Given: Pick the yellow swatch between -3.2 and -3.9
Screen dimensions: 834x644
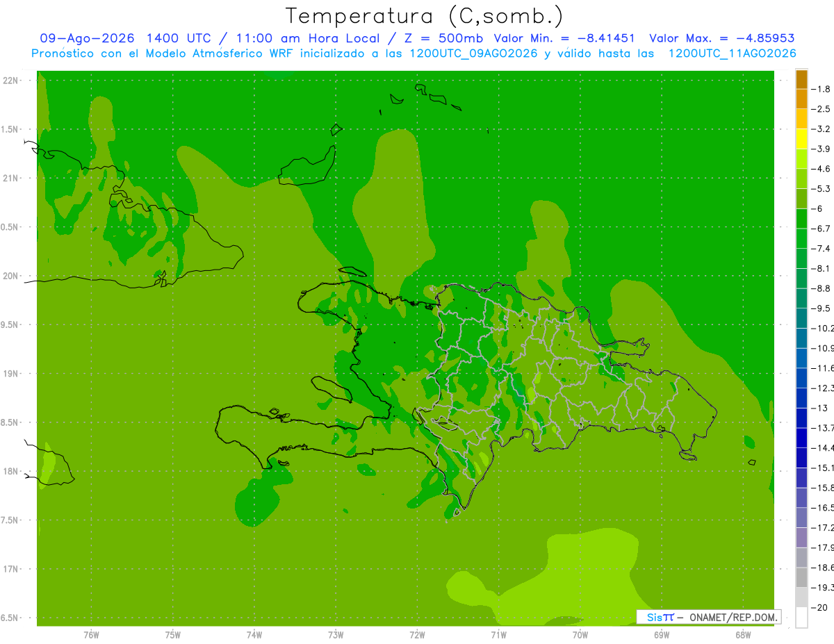Looking at the screenshot, I should (x=801, y=139).
